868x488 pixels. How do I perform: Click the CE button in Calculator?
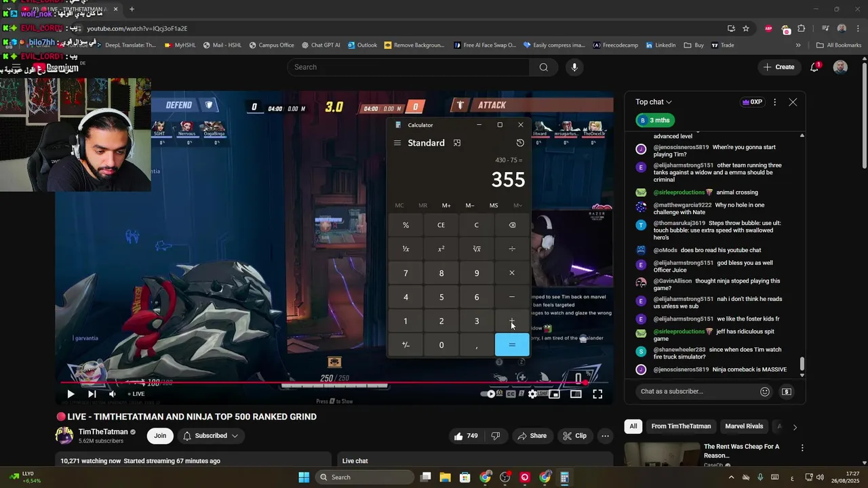click(441, 225)
